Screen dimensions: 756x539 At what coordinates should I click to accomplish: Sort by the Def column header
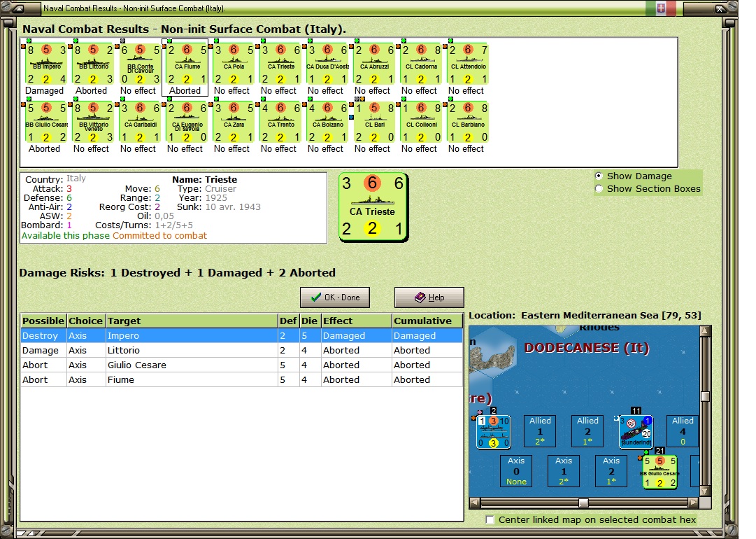click(288, 321)
